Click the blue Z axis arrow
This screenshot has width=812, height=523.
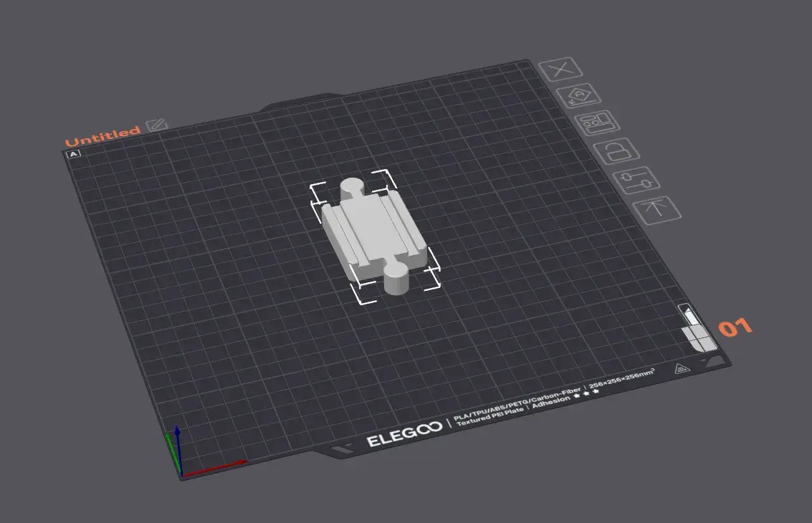click(178, 449)
